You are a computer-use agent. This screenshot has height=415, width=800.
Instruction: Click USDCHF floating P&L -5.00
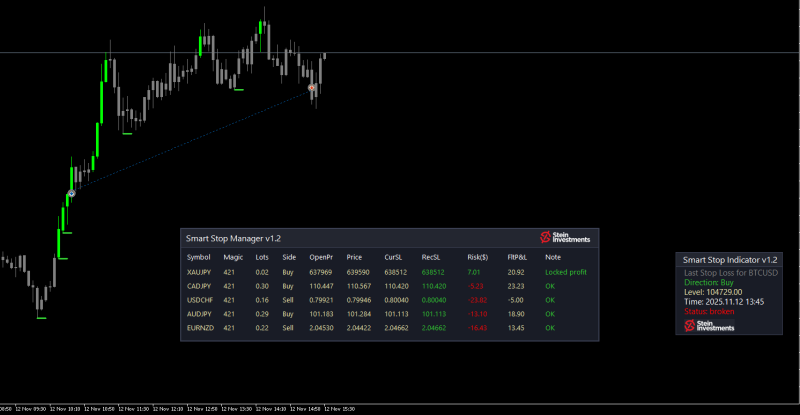pyautogui.click(x=515, y=300)
